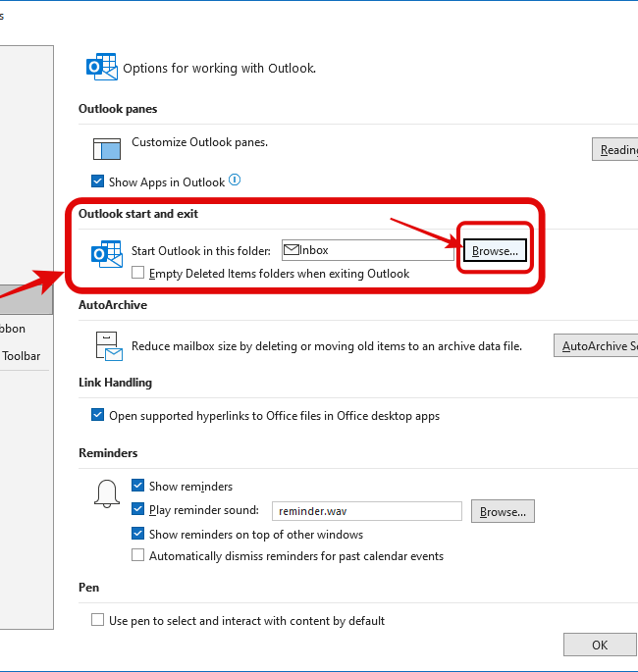Click the 'Outlook start and exit' heading
Screen dimensions: 638x672
coord(138,214)
